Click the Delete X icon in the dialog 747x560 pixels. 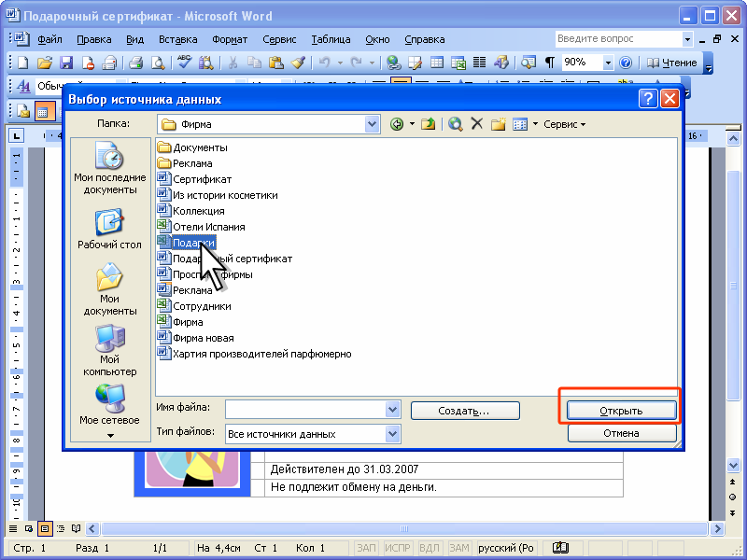click(x=477, y=124)
